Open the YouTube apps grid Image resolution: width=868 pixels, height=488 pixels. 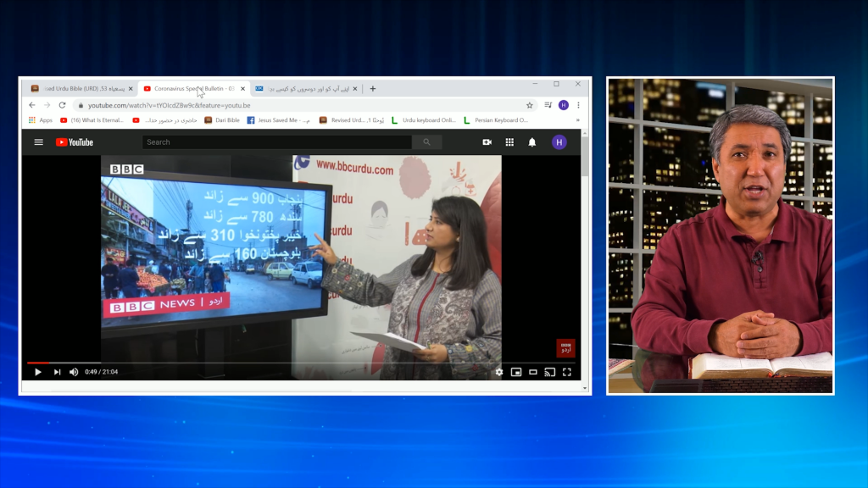coord(509,142)
